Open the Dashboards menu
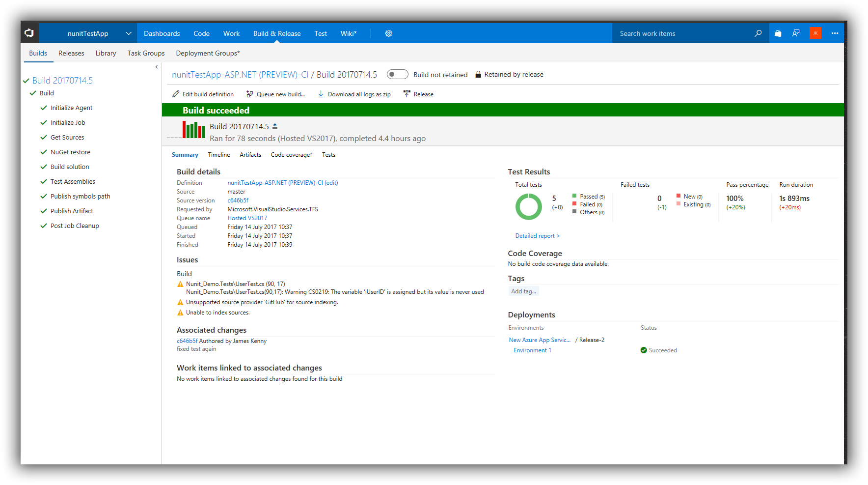868x485 pixels. pyautogui.click(x=162, y=33)
